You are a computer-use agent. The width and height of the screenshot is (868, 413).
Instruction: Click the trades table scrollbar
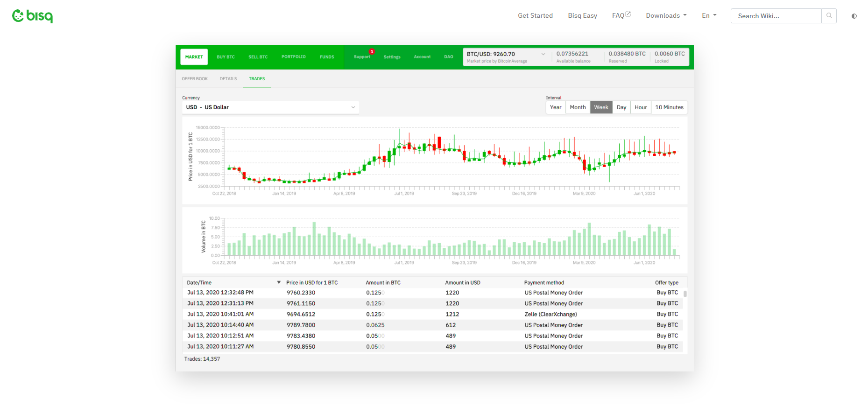(685, 294)
